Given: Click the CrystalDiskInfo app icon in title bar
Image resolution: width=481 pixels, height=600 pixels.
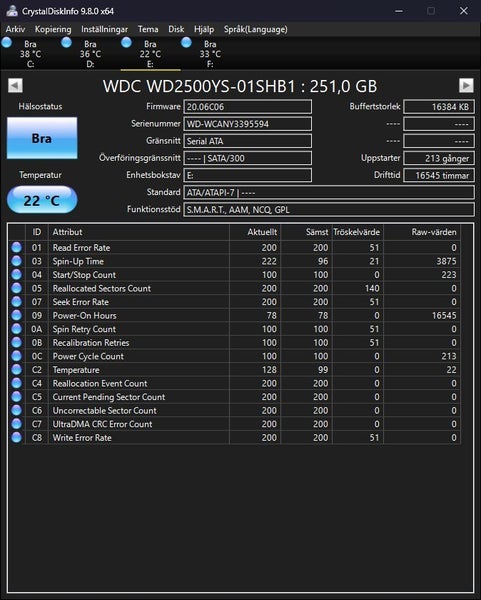Looking at the screenshot, I should pos(12,11).
